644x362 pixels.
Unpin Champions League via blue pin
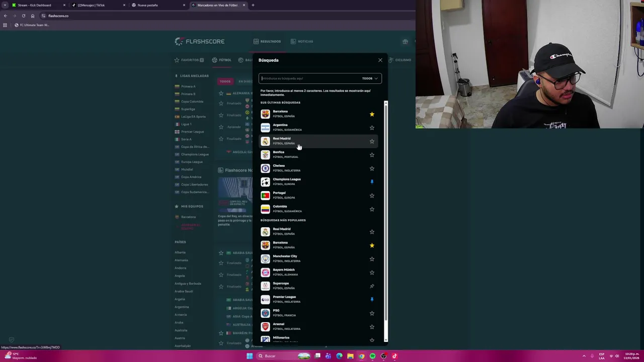click(x=372, y=182)
